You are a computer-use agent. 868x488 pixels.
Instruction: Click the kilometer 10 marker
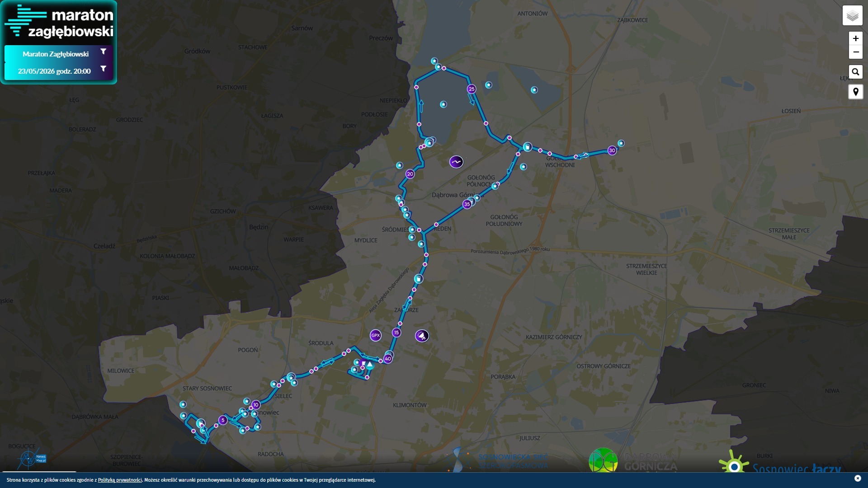point(256,405)
